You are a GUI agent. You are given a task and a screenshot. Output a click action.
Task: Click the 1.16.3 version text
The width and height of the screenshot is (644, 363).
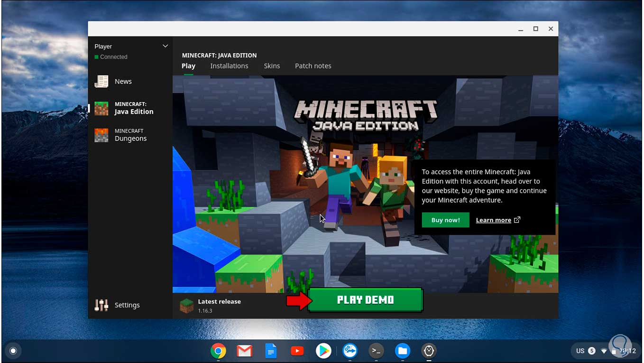pos(205,311)
